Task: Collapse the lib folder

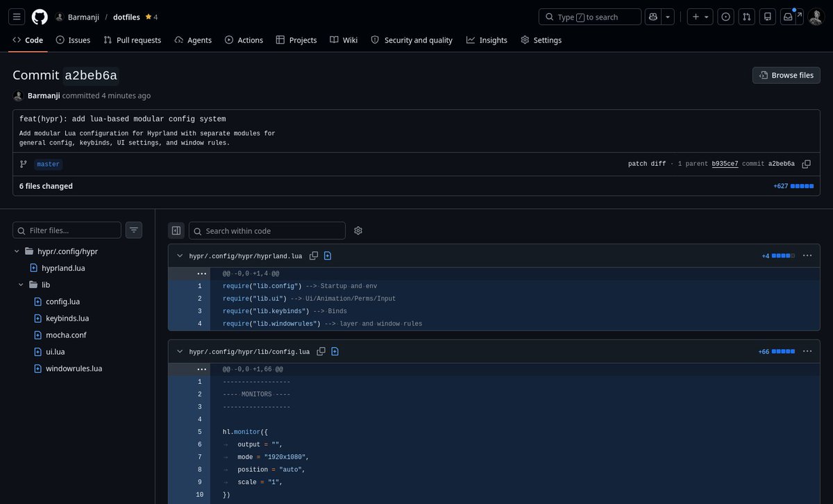Action: click(x=22, y=285)
